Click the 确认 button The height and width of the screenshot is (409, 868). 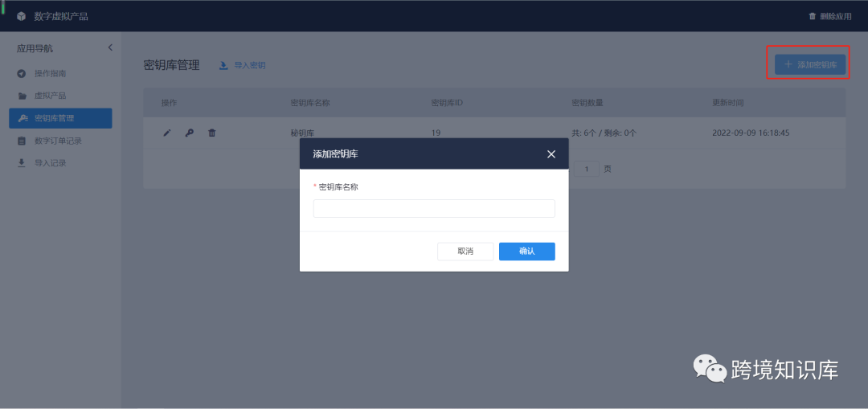click(527, 252)
